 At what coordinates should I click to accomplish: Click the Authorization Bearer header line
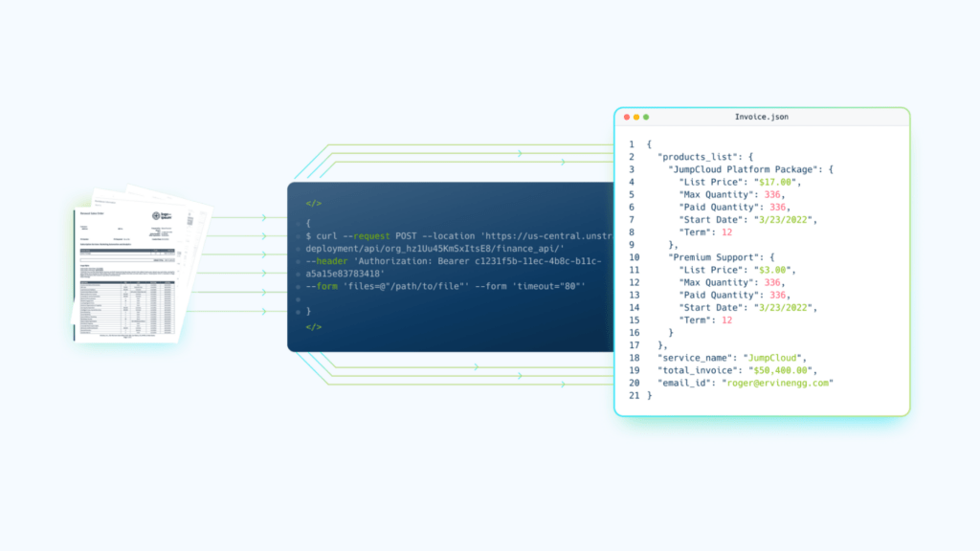pyautogui.click(x=450, y=260)
